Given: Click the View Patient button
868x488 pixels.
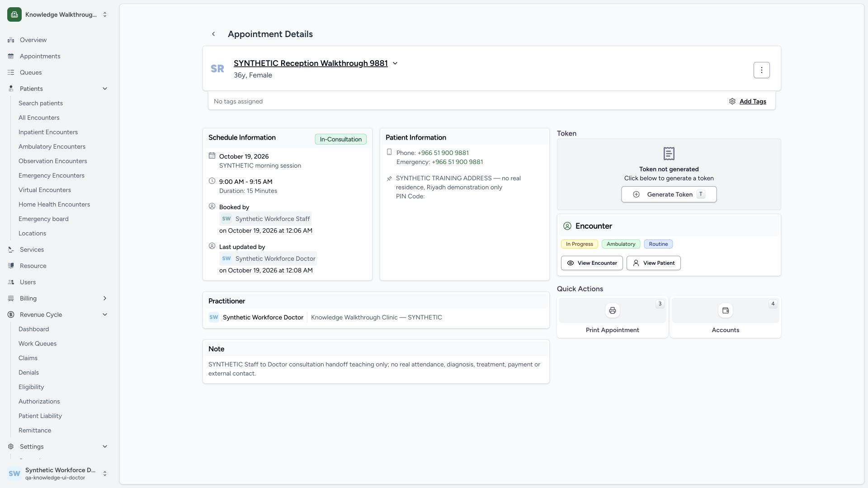Looking at the screenshot, I should coord(653,263).
